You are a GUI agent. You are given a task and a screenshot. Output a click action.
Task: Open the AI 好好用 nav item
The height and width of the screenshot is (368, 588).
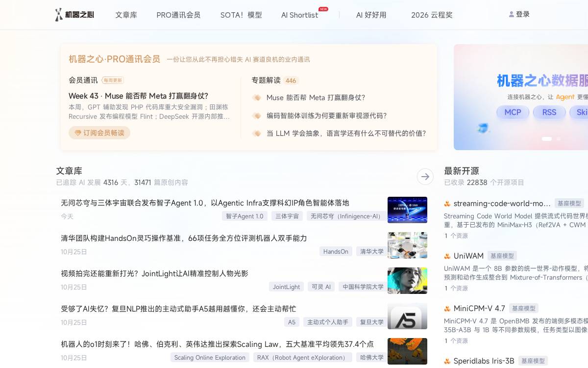coord(371,15)
